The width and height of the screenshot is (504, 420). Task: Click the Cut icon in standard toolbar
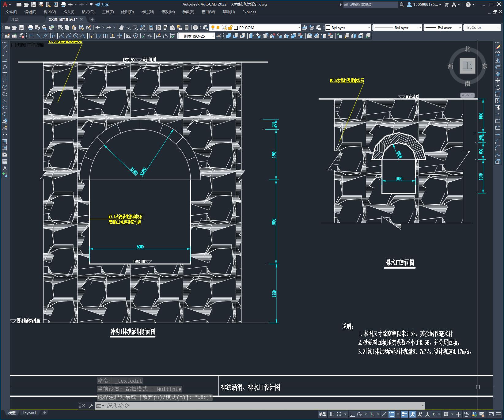[x=61, y=28]
